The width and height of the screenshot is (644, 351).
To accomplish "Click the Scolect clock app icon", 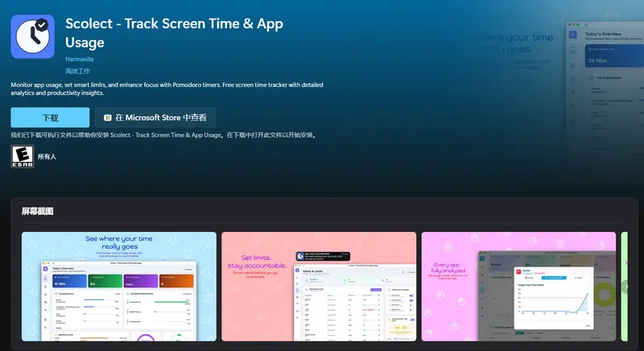I will point(32,36).
